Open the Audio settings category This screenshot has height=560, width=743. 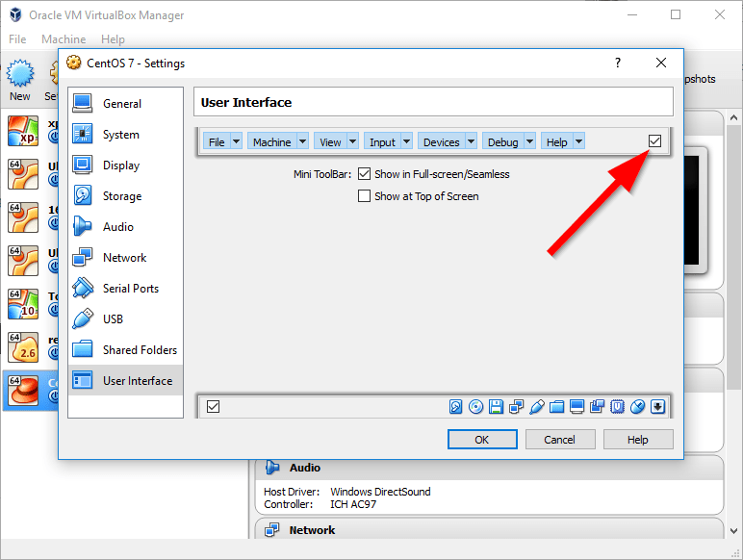point(125,226)
